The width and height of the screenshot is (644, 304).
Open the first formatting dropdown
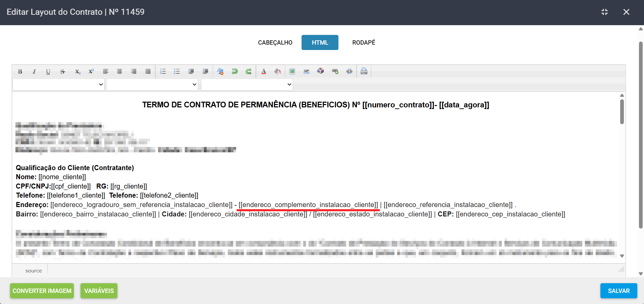(58, 85)
